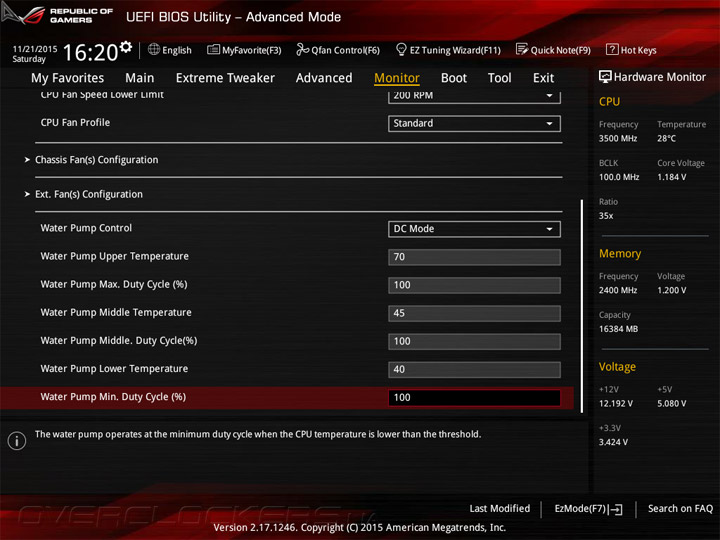Click the globe language icon
This screenshot has width=720, height=540.
point(154,49)
